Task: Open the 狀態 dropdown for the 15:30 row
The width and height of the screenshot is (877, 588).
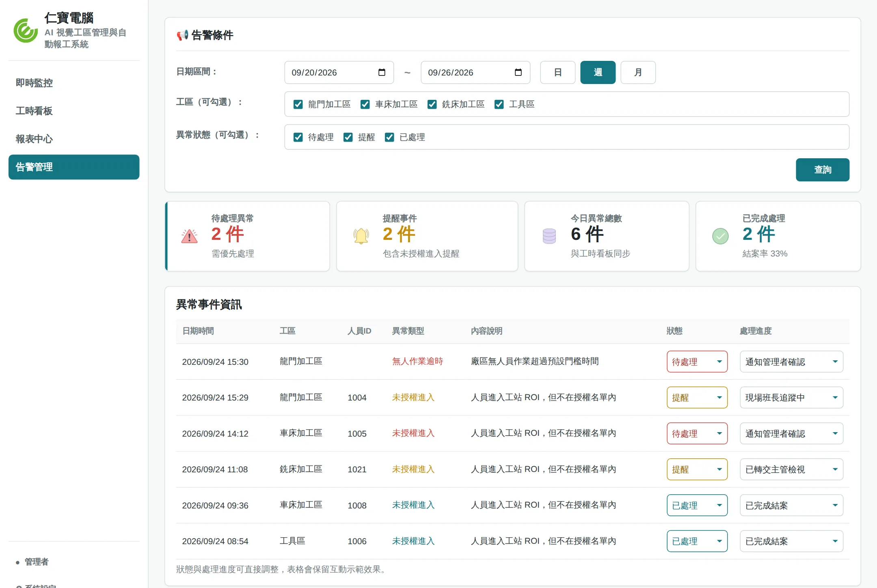Action: [x=697, y=362]
